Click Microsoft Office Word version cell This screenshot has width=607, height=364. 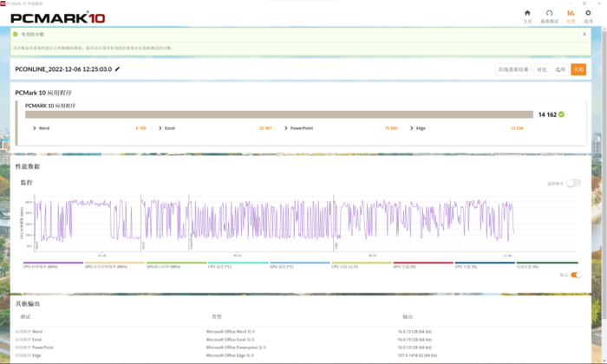coord(231,332)
